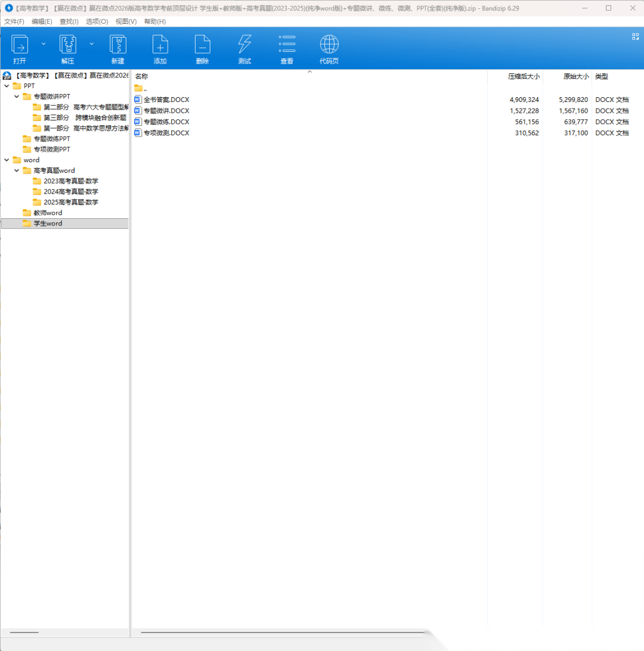Click the Add (添加) files icon
The width and height of the screenshot is (644, 651).
(160, 45)
